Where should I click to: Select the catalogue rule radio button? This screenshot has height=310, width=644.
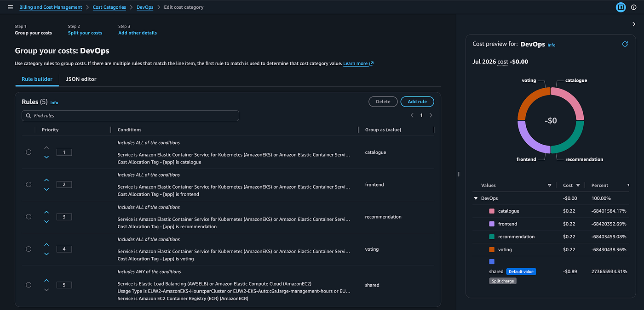tap(29, 152)
